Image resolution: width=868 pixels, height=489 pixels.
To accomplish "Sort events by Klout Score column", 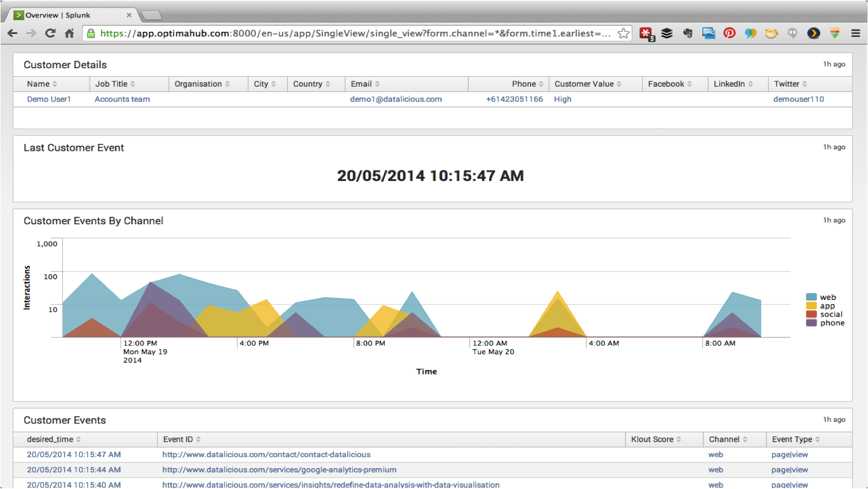I will 656,439.
